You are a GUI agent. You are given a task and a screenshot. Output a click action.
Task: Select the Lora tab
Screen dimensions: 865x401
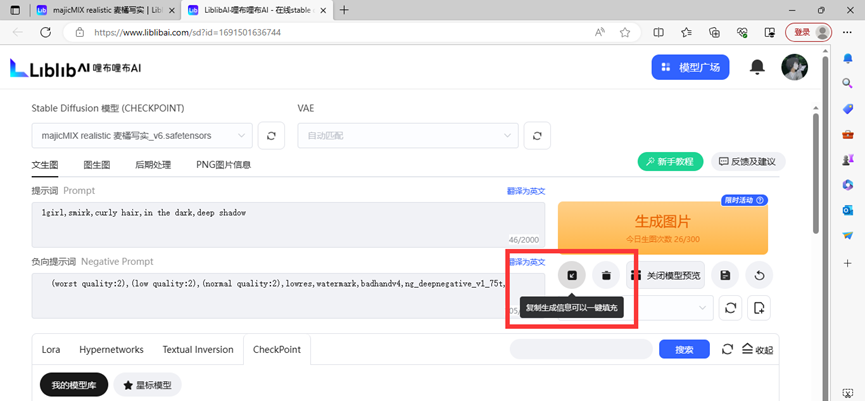tap(51, 349)
